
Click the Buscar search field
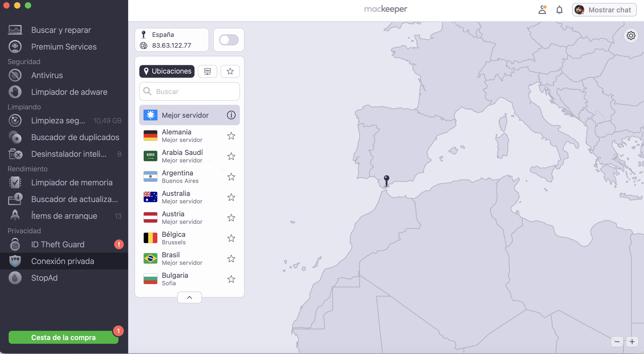(x=189, y=91)
